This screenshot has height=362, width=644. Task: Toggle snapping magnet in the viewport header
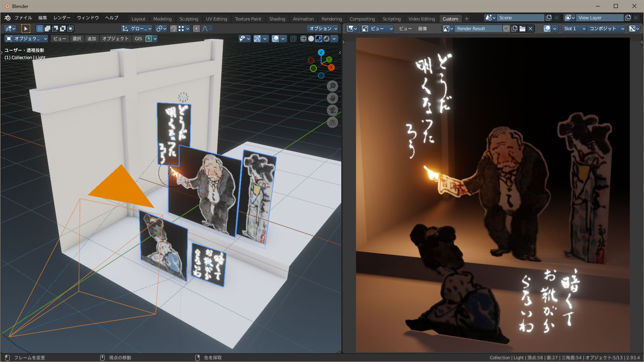pos(173,29)
